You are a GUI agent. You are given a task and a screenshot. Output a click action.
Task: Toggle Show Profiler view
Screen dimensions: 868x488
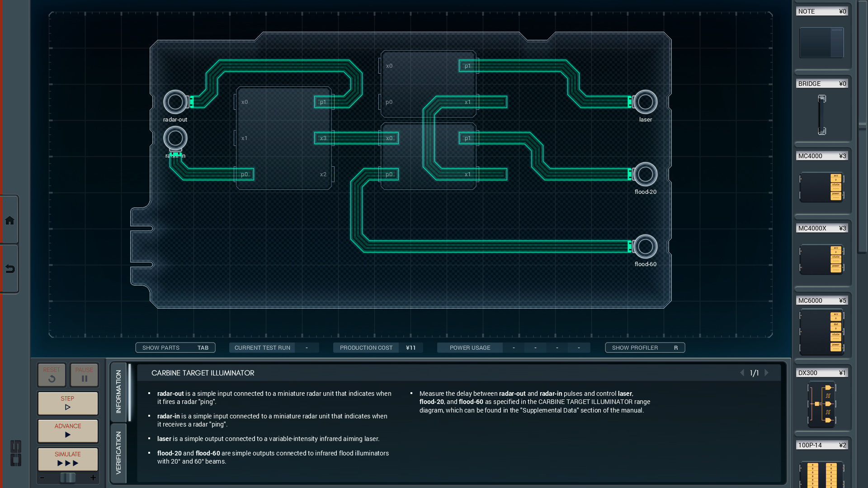pos(645,347)
